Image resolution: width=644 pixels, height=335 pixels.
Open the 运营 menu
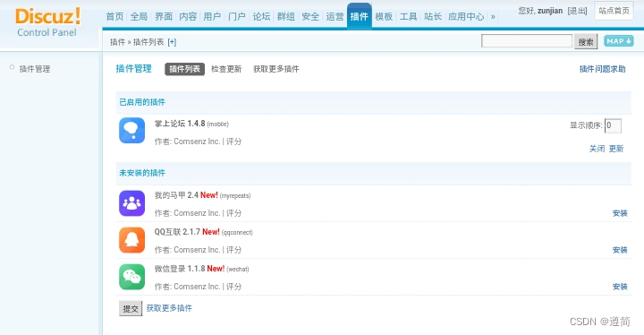pos(335,16)
